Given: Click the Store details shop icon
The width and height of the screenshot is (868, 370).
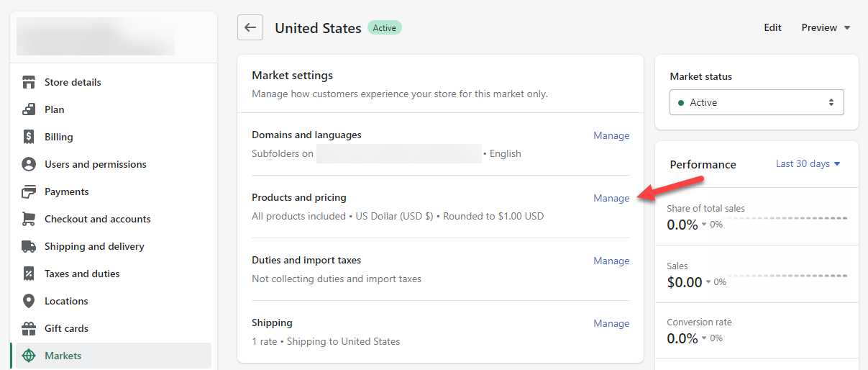Looking at the screenshot, I should coord(29,82).
